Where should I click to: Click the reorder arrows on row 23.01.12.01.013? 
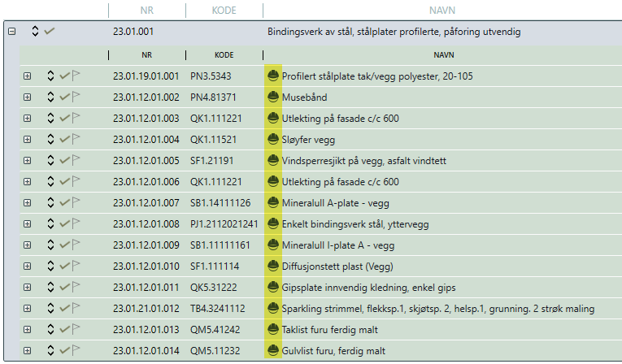pos(50,330)
